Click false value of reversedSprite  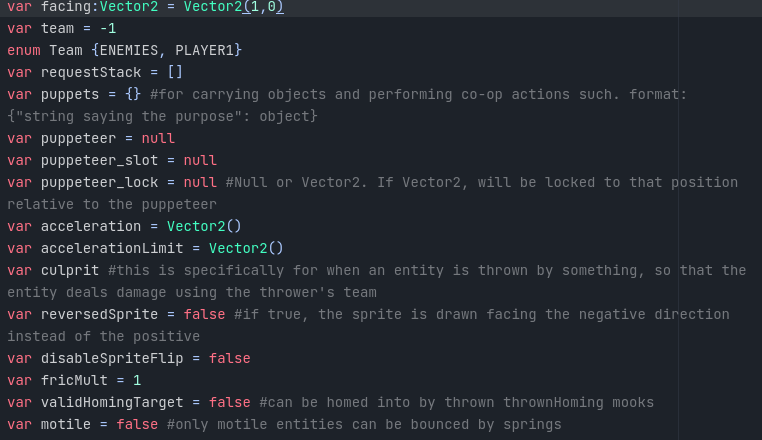click(x=204, y=315)
